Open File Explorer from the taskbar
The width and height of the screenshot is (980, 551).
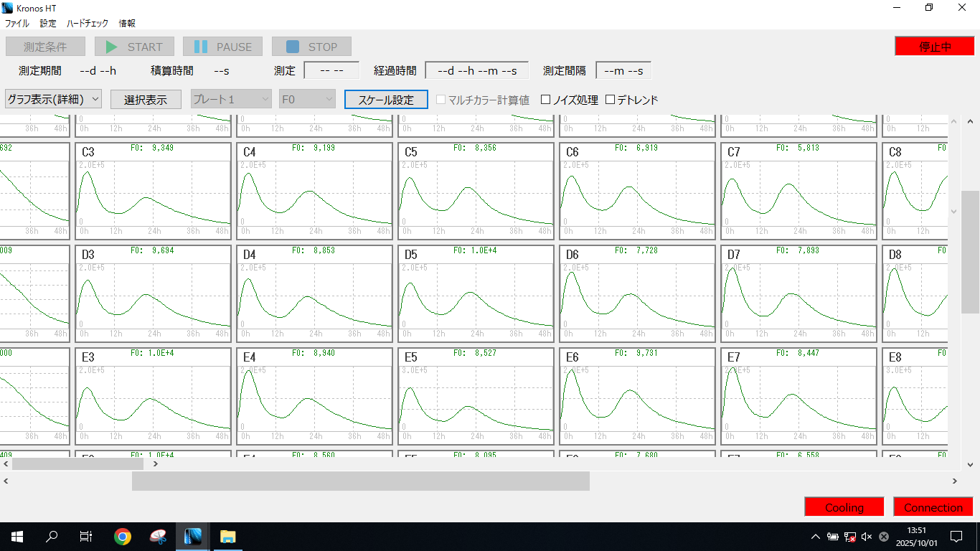(x=228, y=537)
